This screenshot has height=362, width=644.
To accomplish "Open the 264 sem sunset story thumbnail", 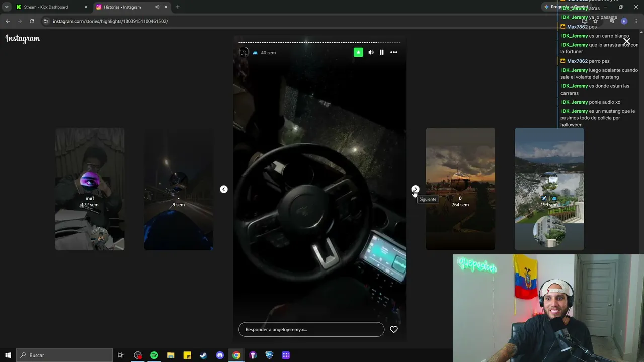I will pyautogui.click(x=460, y=189).
